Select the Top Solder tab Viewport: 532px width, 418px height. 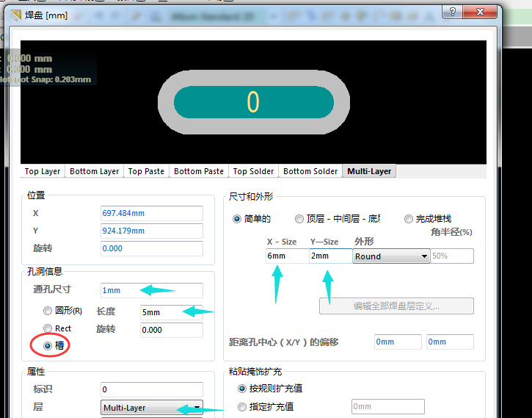pyautogui.click(x=253, y=171)
